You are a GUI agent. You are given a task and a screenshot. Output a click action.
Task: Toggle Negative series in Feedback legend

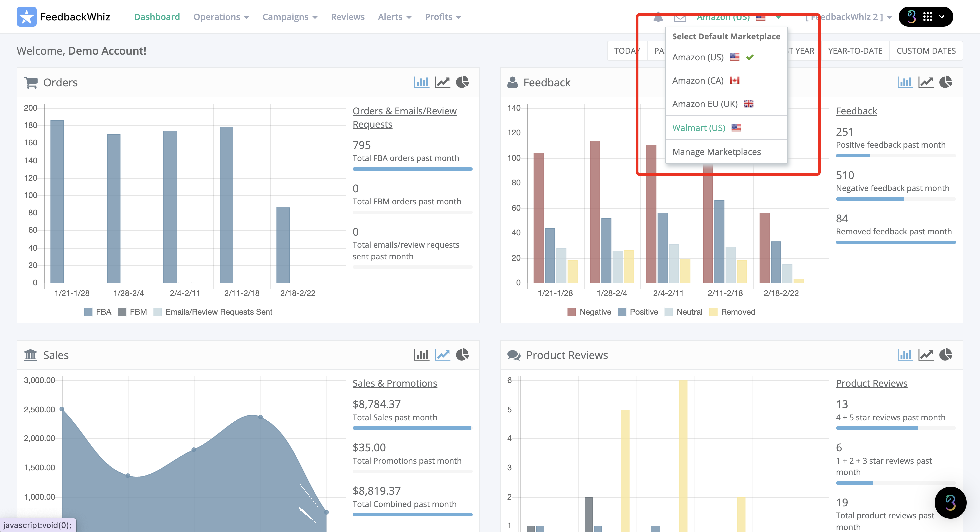tap(589, 312)
